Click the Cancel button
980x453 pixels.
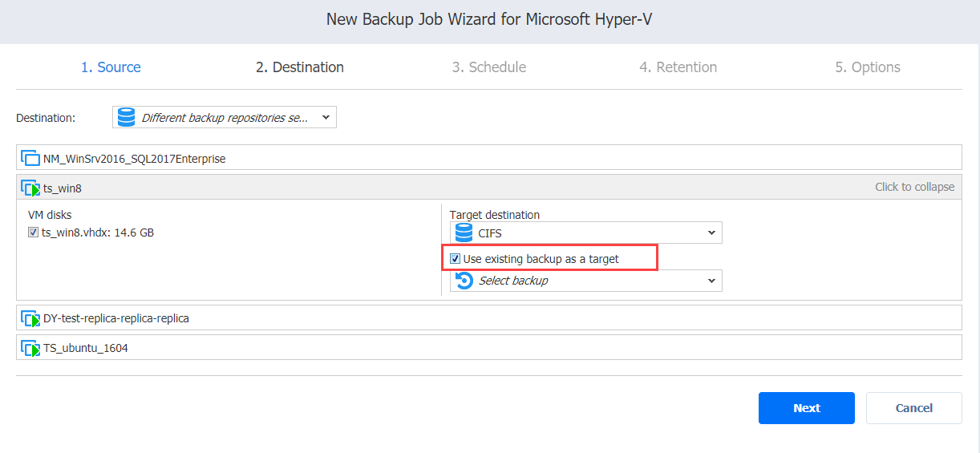tap(914, 408)
